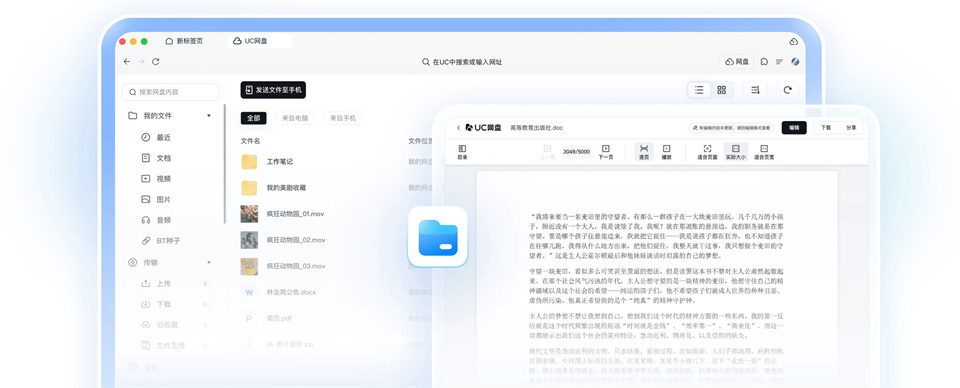Refresh the file list
The image size is (960, 388).
click(787, 90)
